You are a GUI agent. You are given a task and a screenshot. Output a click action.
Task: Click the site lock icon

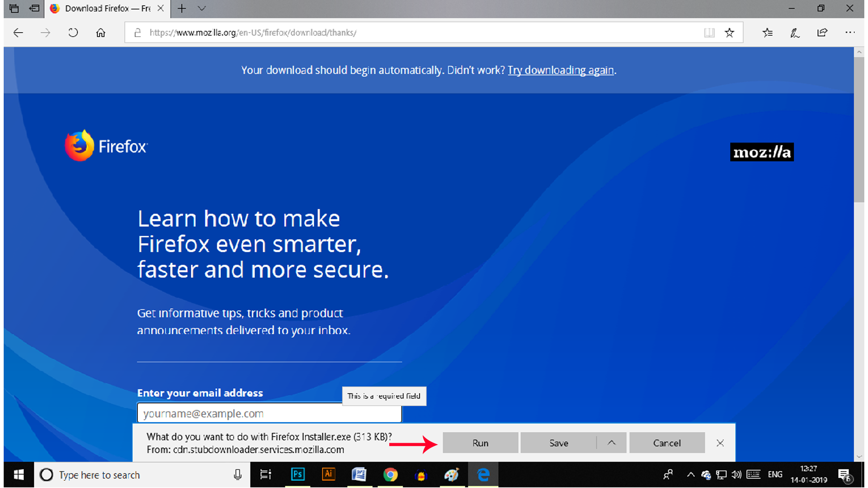pos(138,33)
